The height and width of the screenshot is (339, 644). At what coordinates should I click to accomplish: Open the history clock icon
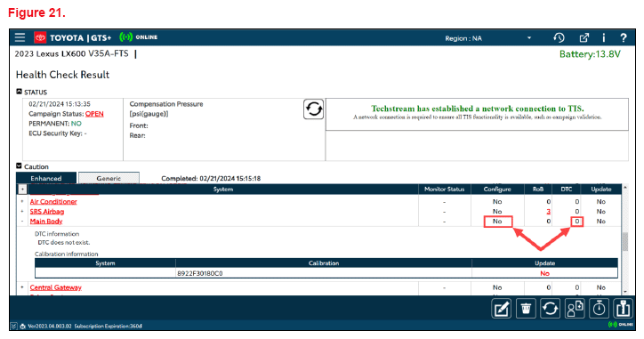[559, 37]
